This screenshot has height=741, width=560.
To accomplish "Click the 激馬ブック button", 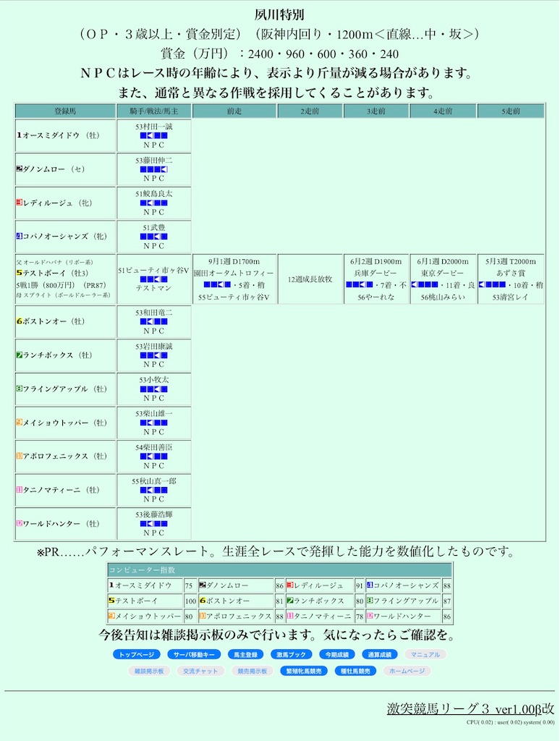I will click(291, 654).
